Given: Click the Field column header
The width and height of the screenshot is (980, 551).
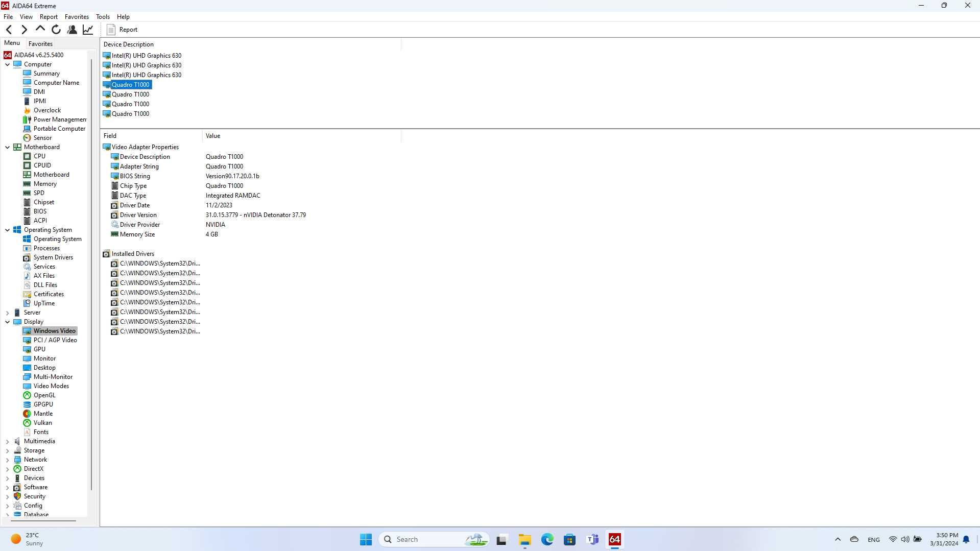Looking at the screenshot, I should pyautogui.click(x=151, y=136).
